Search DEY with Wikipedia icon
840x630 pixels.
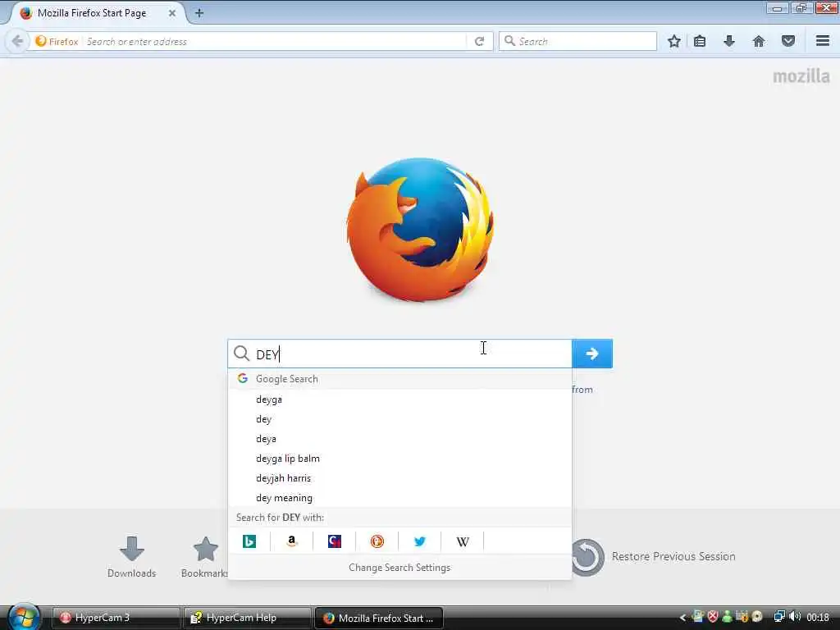click(463, 541)
